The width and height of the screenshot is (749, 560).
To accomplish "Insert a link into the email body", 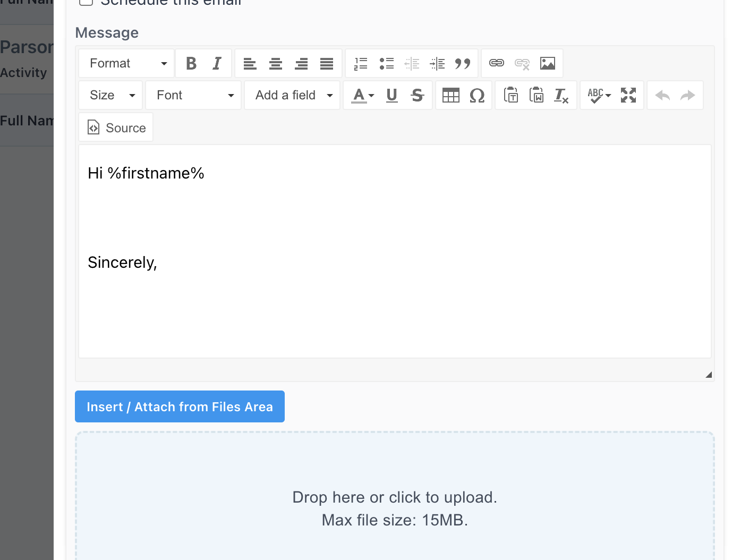I will click(x=496, y=63).
